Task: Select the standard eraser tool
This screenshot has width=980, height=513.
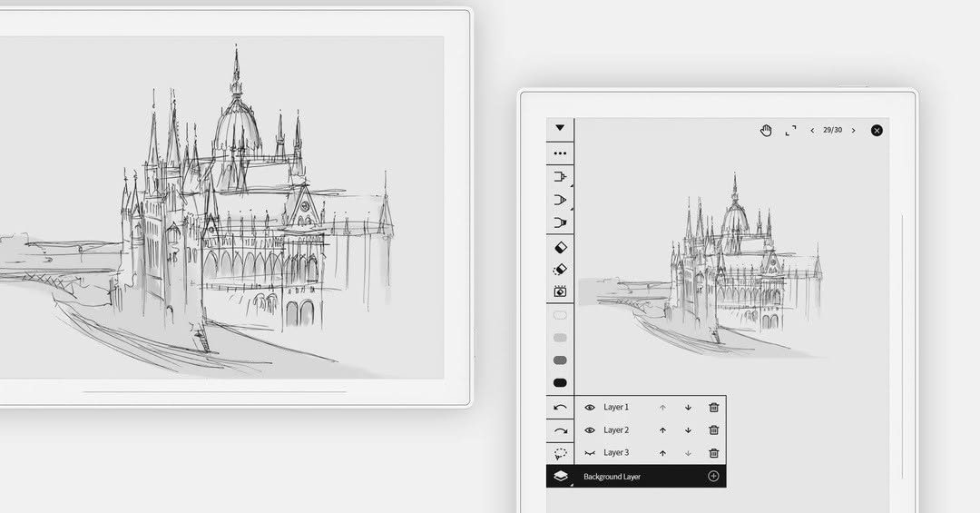Action: pyautogui.click(x=561, y=247)
